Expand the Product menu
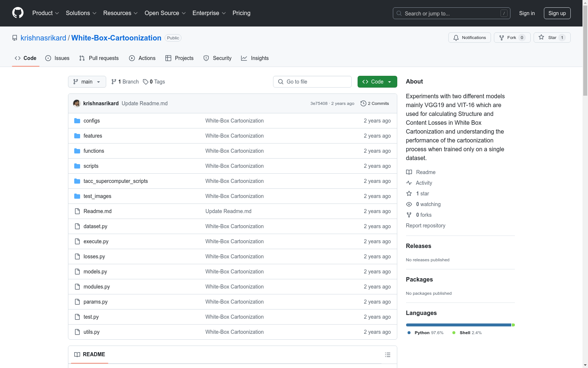 click(46, 13)
